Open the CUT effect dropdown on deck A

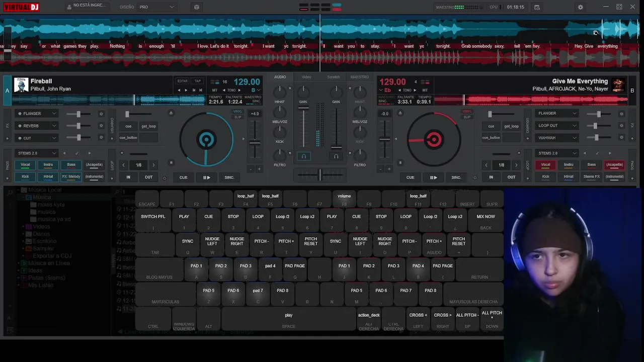(x=36, y=138)
